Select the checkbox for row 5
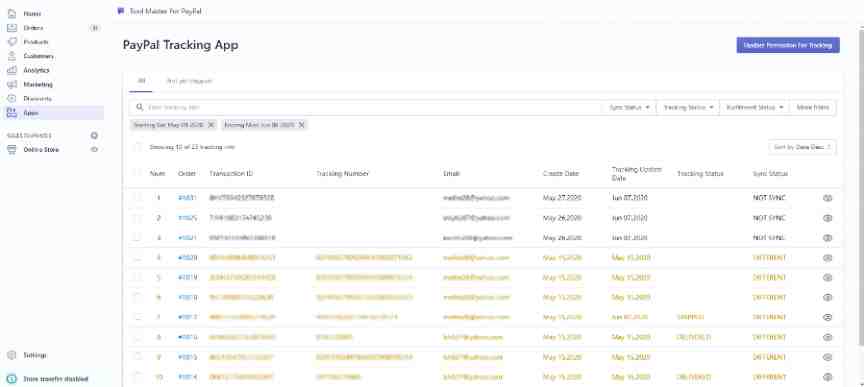 click(x=138, y=277)
